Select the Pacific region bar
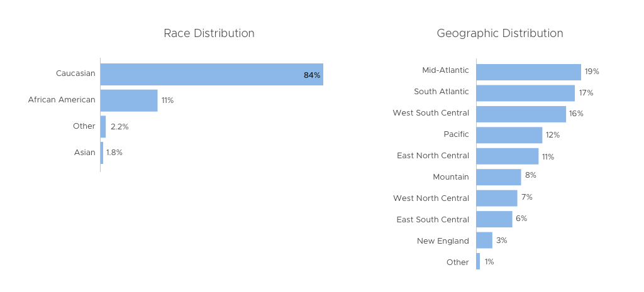The width and height of the screenshot is (644, 292). (509, 135)
